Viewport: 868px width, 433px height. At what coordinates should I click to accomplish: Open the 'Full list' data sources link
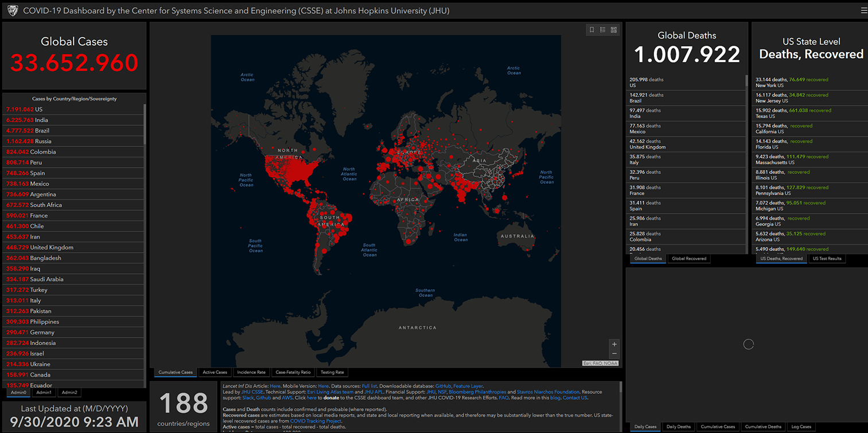pos(369,386)
